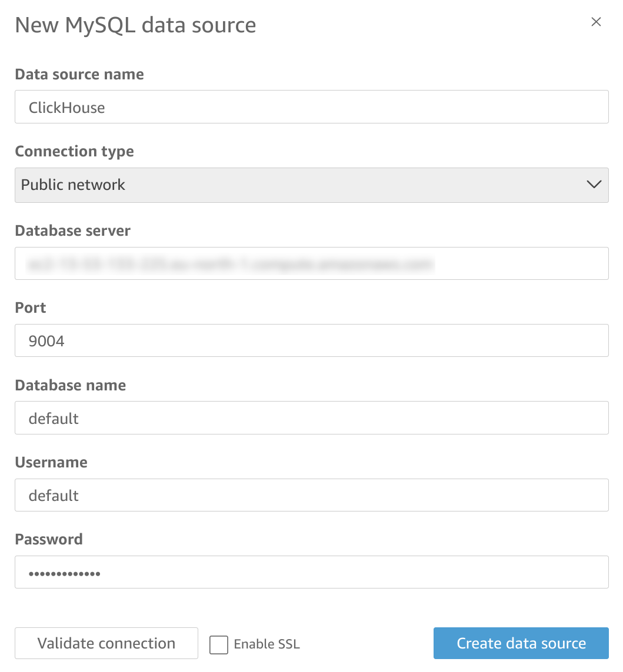The height and width of the screenshot is (672, 623).
Task: Select the Port field showing 9004
Action: click(311, 340)
